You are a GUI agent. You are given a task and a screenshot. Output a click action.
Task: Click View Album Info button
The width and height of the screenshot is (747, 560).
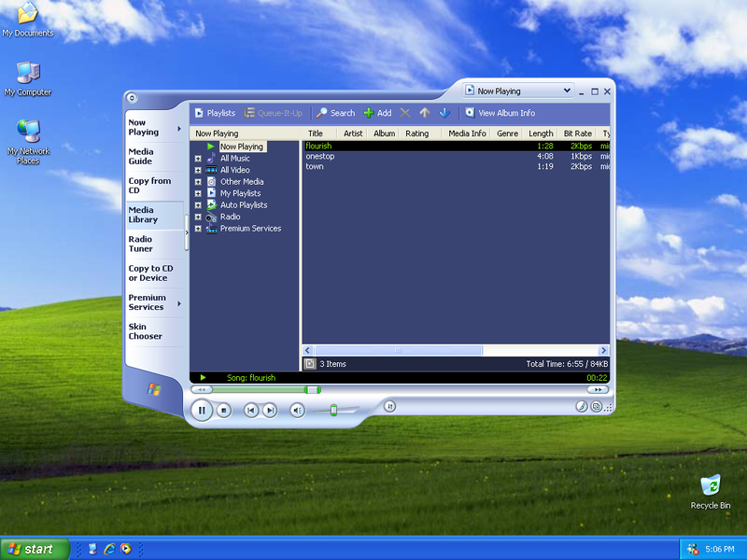(500, 113)
